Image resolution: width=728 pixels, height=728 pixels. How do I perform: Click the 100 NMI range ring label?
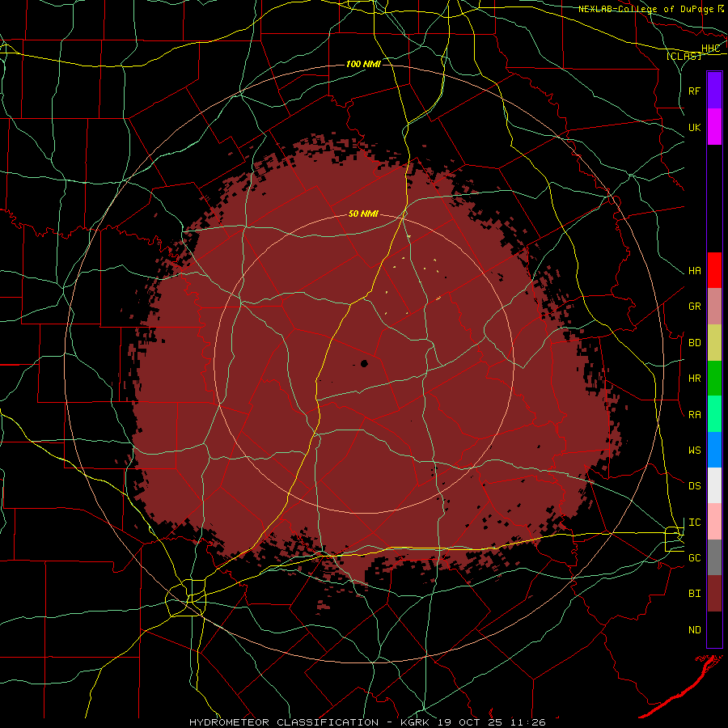point(363,64)
